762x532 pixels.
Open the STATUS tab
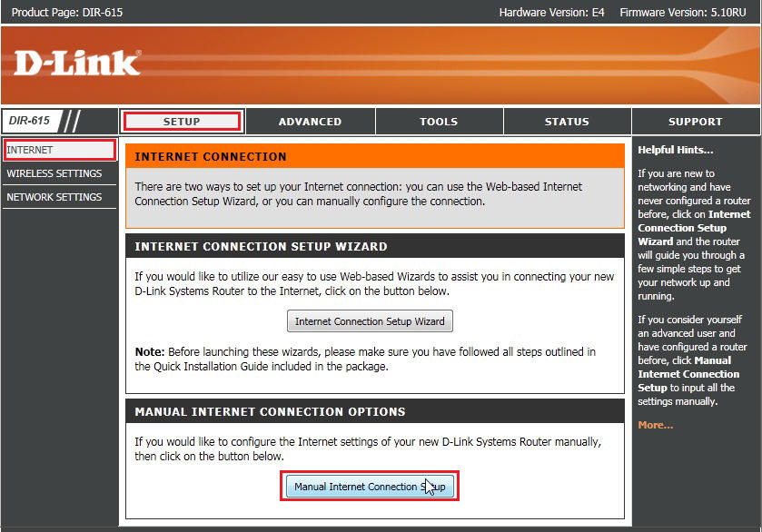[x=567, y=122]
